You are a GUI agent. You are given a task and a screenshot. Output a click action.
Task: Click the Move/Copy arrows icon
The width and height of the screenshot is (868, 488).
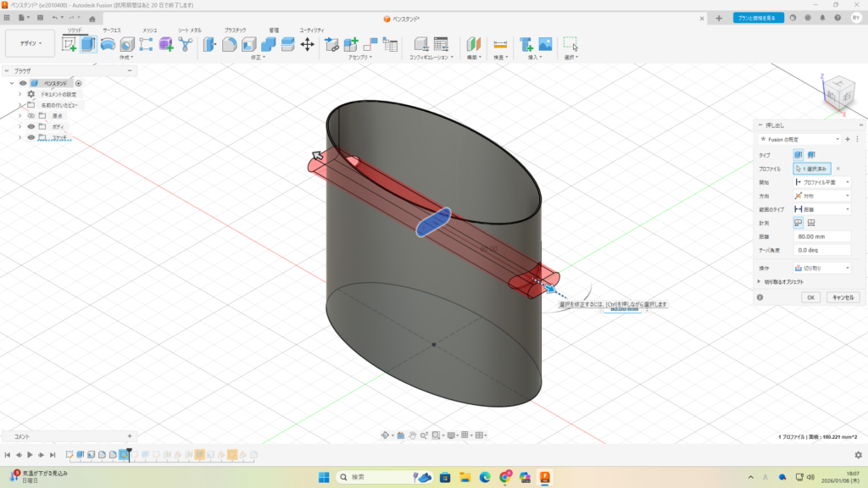tap(308, 44)
